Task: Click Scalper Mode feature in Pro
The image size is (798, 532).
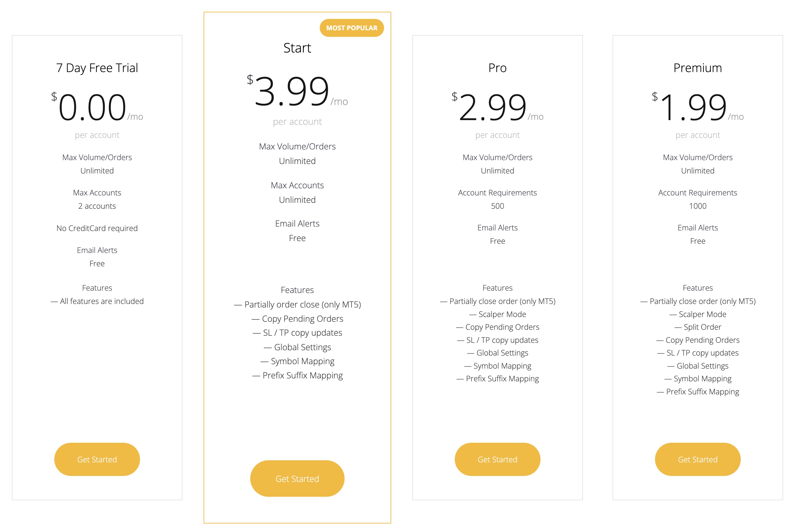Action: coord(497,314)
